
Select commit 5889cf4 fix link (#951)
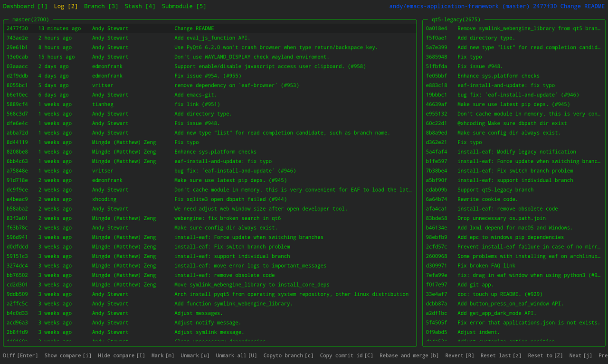click(x=210, y=104)
